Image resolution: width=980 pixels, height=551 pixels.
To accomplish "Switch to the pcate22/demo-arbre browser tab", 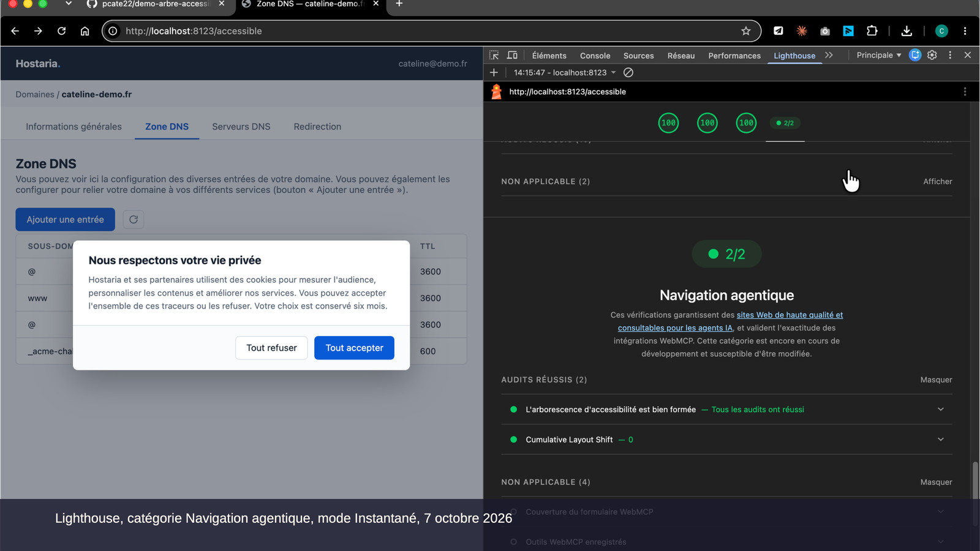I will pos(156,4).
